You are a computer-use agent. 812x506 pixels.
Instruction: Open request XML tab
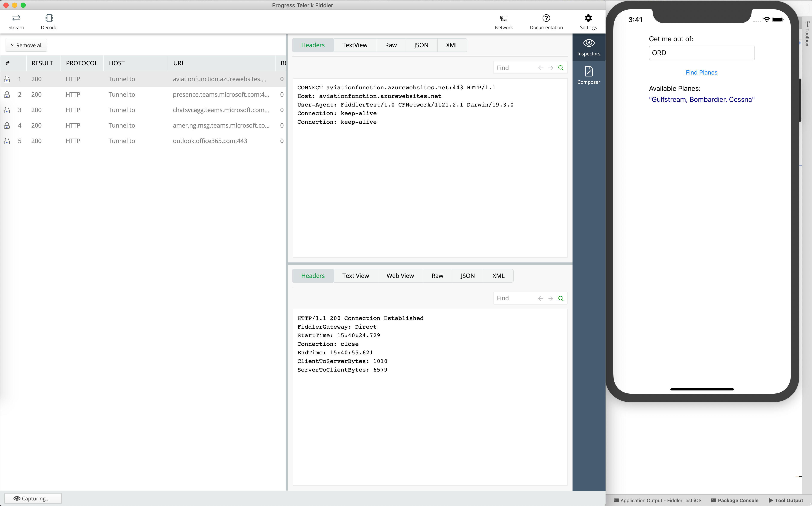(452, 45)
